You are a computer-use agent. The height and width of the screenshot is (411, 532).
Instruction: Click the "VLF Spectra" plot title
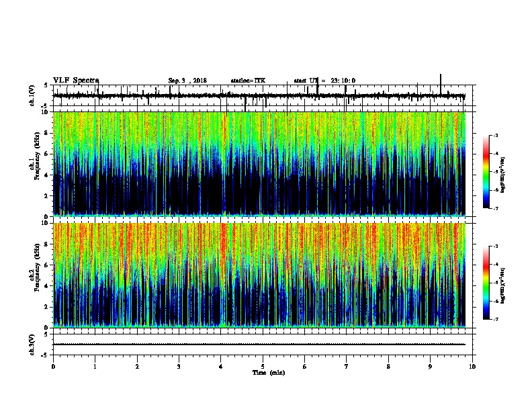(76, 81)
